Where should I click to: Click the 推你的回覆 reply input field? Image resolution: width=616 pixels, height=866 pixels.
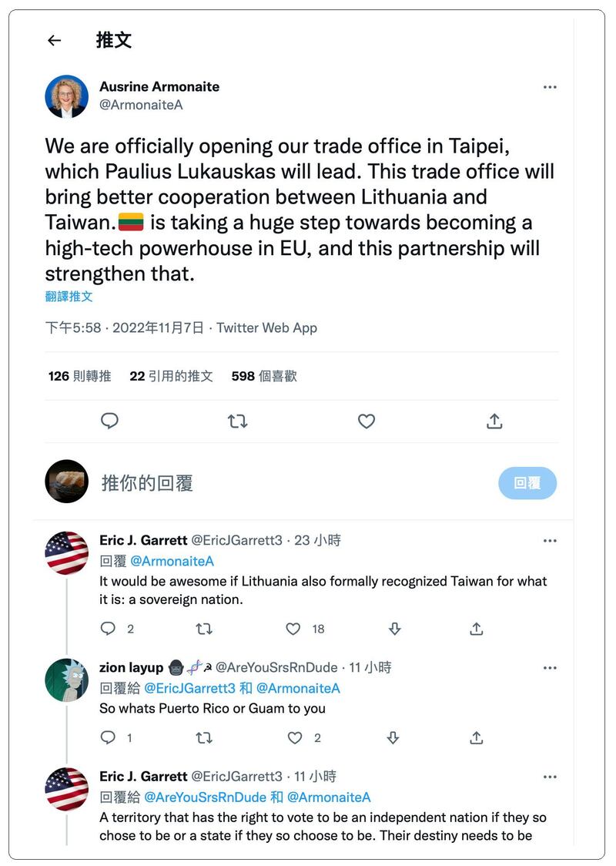point(293,483)
